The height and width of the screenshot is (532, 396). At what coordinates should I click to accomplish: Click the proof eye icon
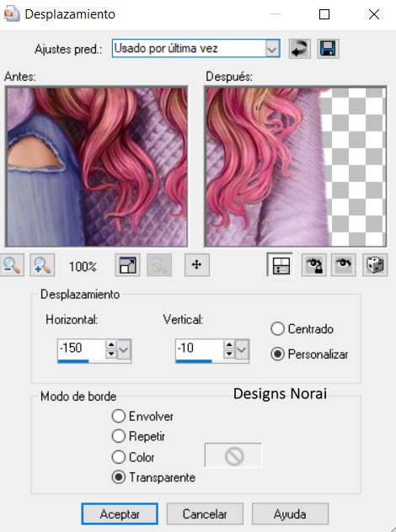(x=344, y=264)
